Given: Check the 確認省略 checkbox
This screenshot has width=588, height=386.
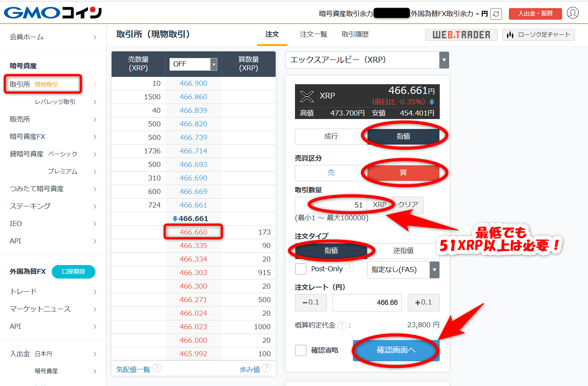Looking at the screenshot, I should [x=301, y=350].
